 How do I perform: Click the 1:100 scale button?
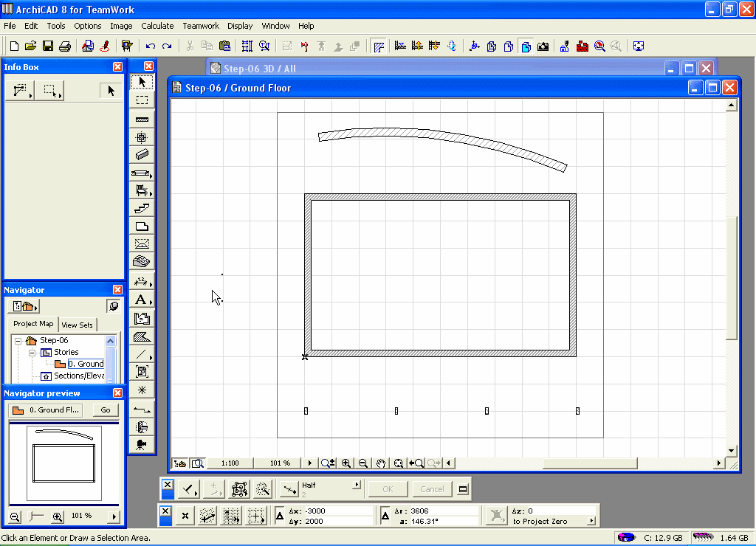coord(230,463)
